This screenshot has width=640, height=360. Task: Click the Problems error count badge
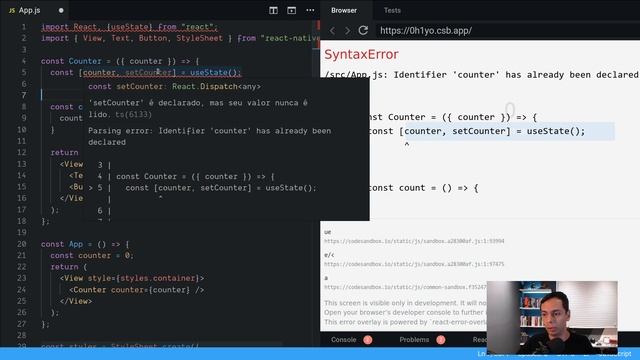(440, 340)
